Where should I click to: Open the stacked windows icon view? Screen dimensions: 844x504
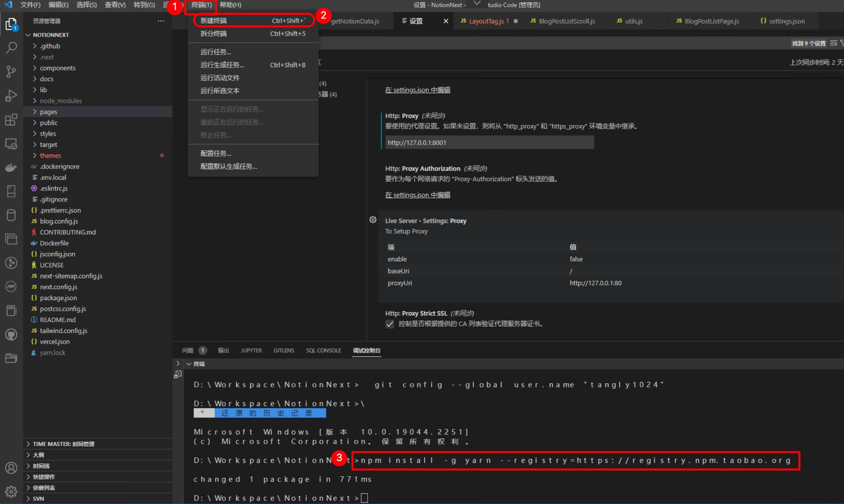(x=11, y=239)
